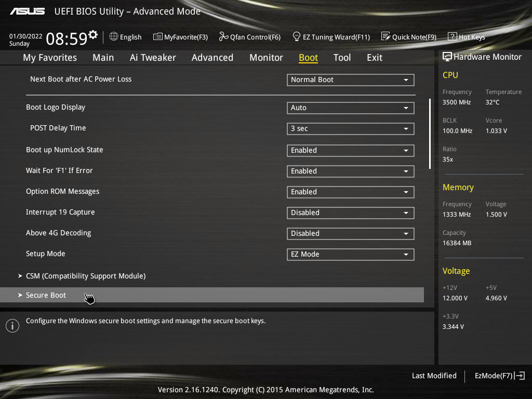Screen dimensions: 532x399
Task: Switch to the Tool tab
Action: click(342, 58)
